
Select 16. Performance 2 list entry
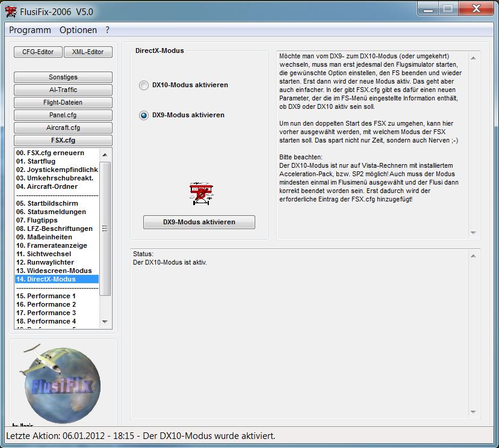pos(57,304)
